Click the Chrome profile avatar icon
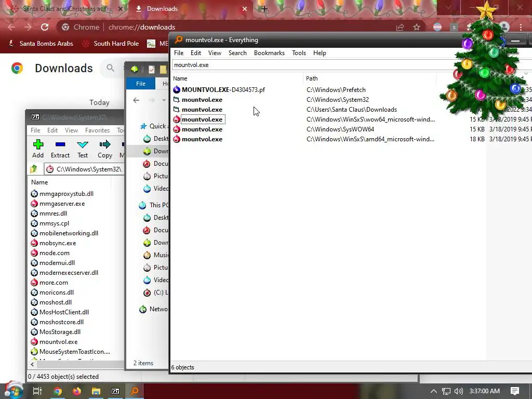The width and height of the screenshot is (532, 399). (504, 27)
